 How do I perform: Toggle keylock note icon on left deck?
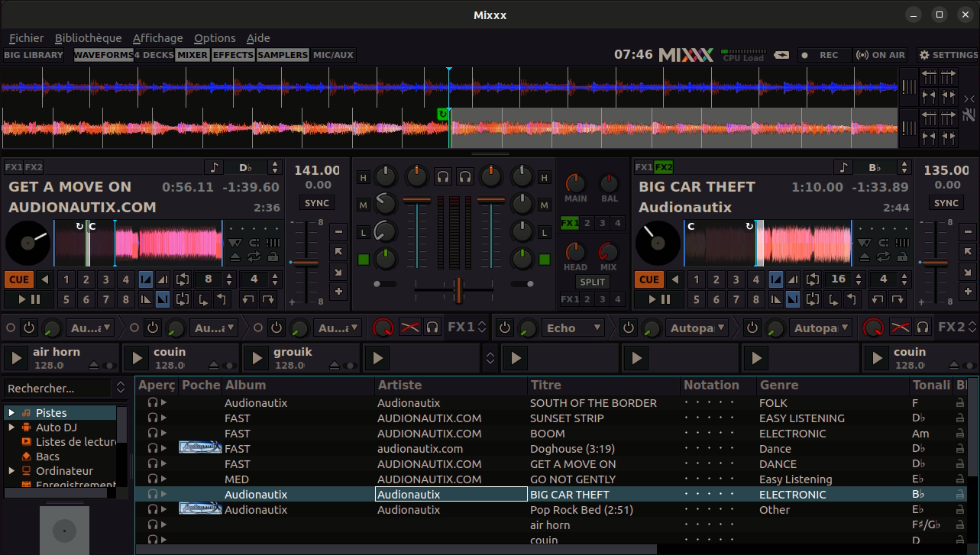(x=214, y=167)
